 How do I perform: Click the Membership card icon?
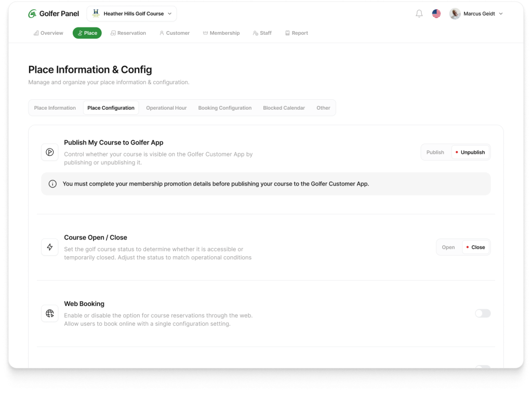point(205,33)
